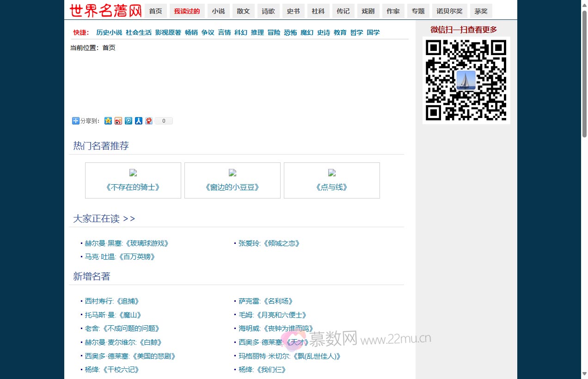Click the Renren share icon

[x=139, y=121]
